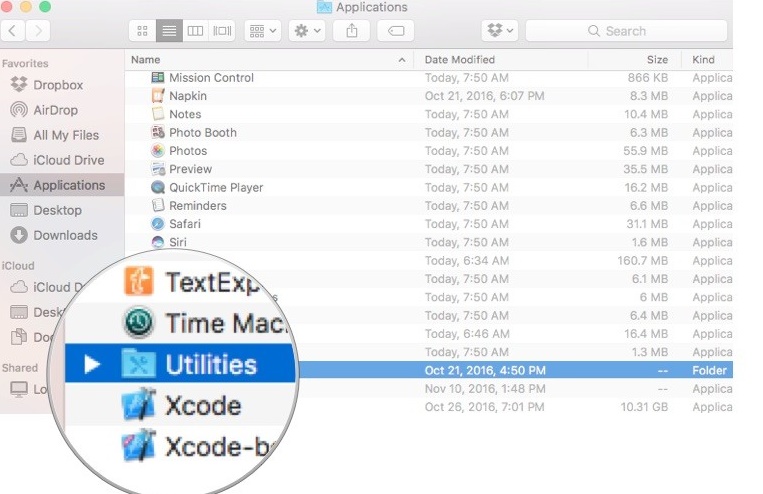Click the Siri app icon

[x=158, y=242]
